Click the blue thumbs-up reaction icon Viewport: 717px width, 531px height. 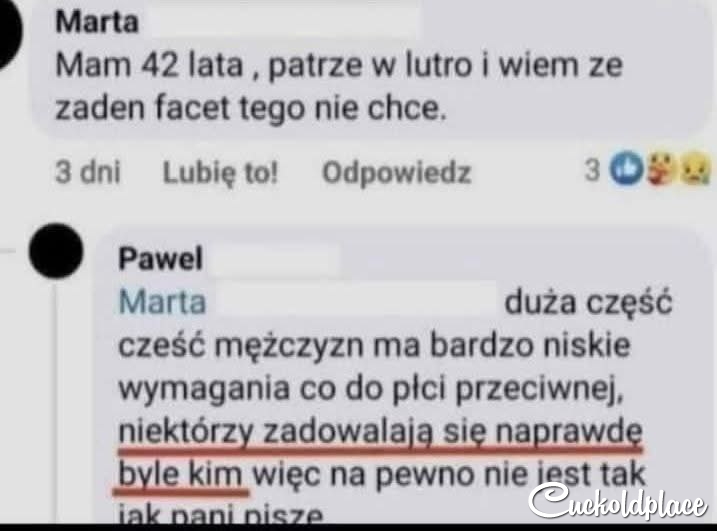(627, 169)
